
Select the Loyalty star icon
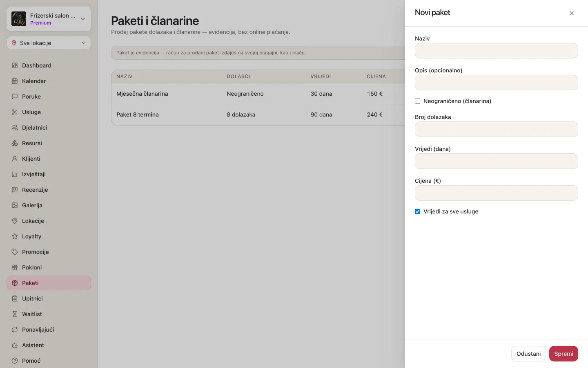(15, 236)
